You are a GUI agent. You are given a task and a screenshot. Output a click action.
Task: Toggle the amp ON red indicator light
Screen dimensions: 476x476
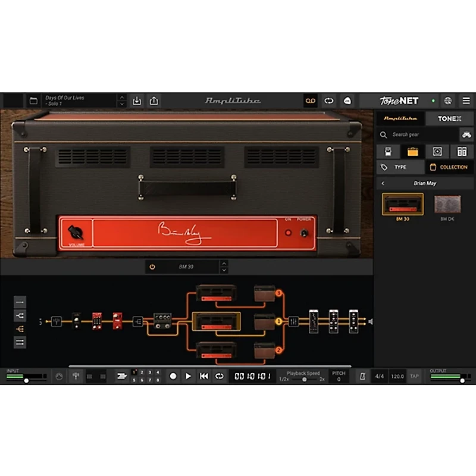click(288, 233)
